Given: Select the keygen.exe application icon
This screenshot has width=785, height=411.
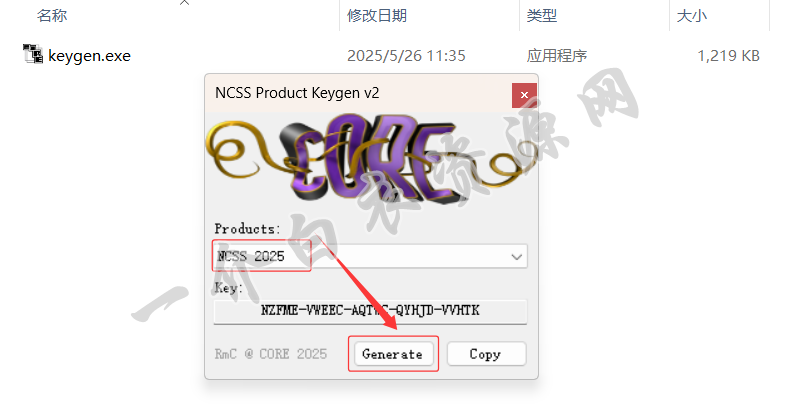Looking at the screenshot, I should 33,54.
